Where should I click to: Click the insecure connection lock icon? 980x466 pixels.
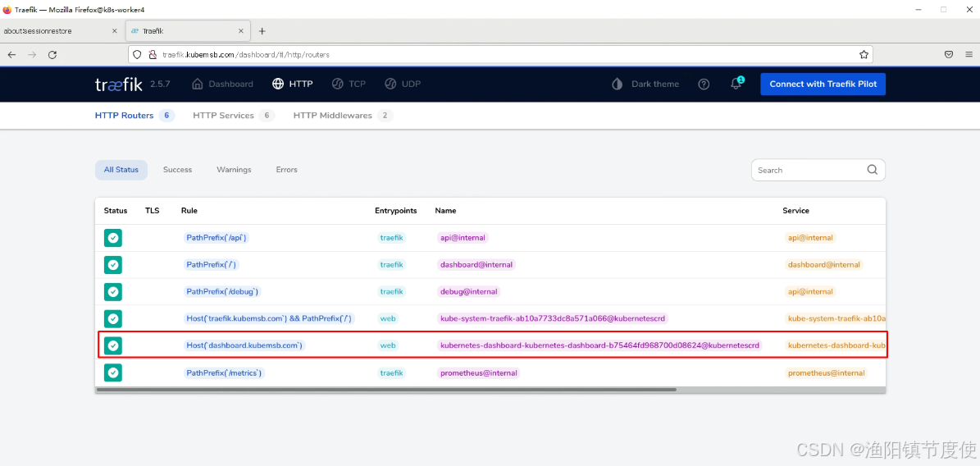[152, 54]
